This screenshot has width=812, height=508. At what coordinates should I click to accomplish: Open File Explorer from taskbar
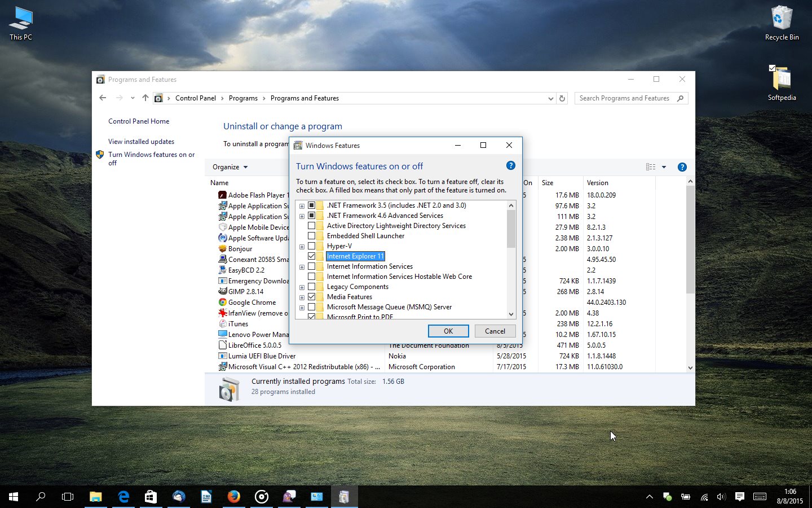pos(95,497)
